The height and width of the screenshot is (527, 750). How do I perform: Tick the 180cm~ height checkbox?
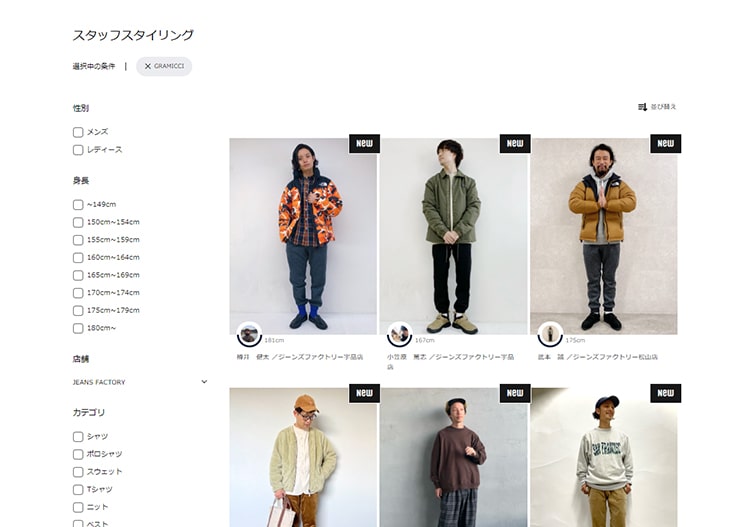click(x=78, y=328)
